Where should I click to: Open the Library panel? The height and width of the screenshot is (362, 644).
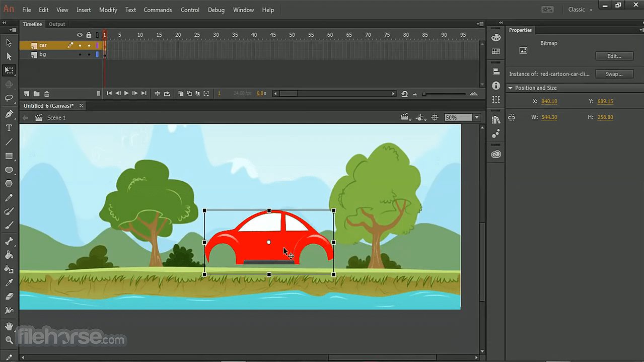496,119
